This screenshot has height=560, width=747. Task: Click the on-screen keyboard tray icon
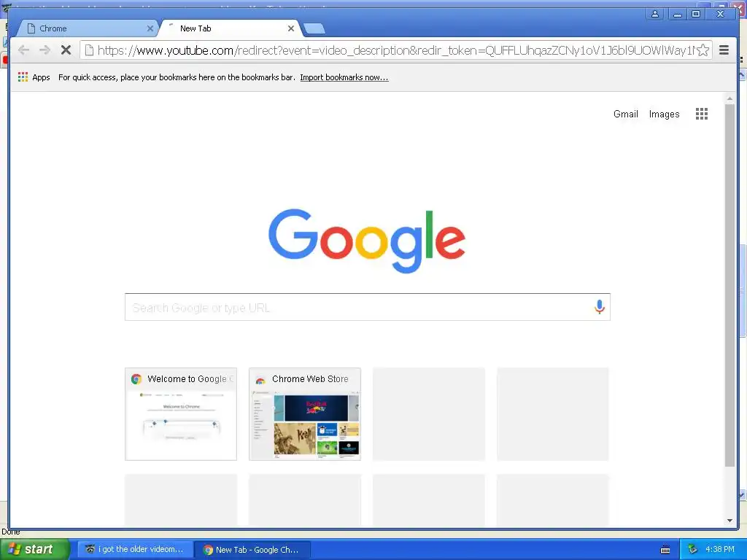[665, 550]
